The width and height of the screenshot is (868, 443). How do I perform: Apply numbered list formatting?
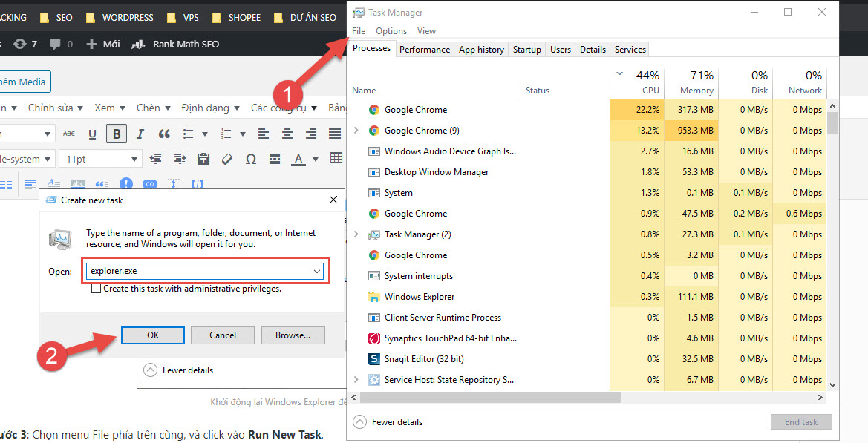[x=226, y=134]
